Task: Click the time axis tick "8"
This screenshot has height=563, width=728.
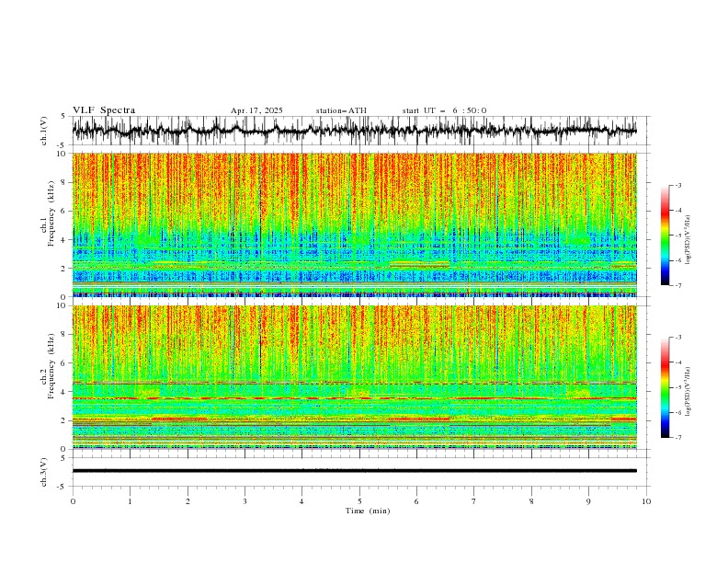Action: pos(531,501)
